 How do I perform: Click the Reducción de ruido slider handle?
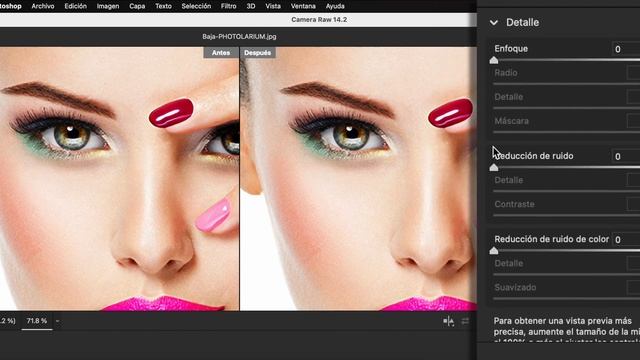(494, 167)
